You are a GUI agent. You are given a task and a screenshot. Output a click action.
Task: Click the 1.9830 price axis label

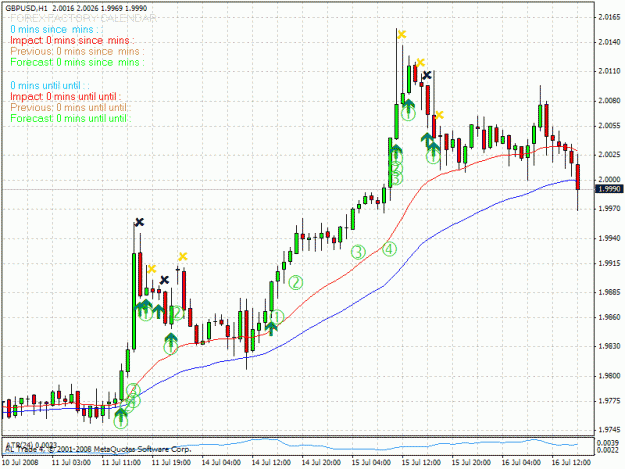[609, 347]
